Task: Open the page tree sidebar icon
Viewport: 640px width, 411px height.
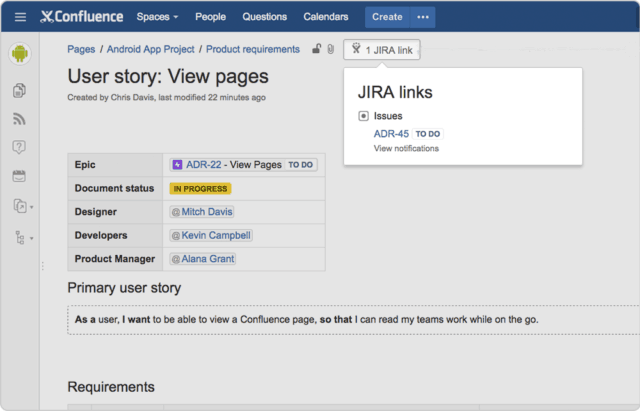Action: point(20,237)
